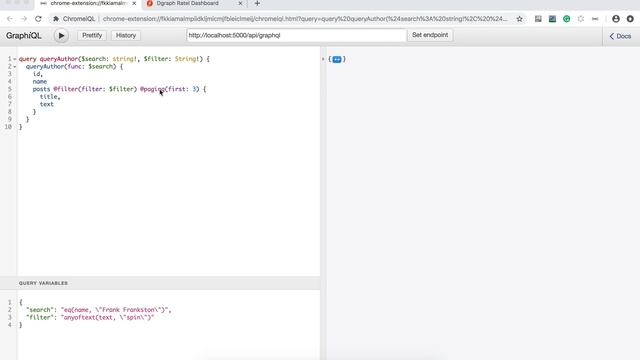Click the gray bookmark-like extension icon

[538, 19]
